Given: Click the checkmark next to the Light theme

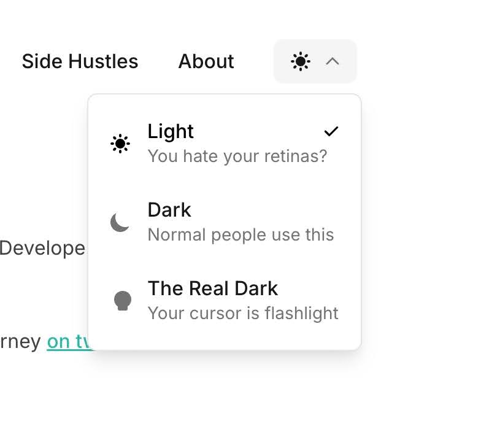Looking at the screenshot, I should point(331,131).
